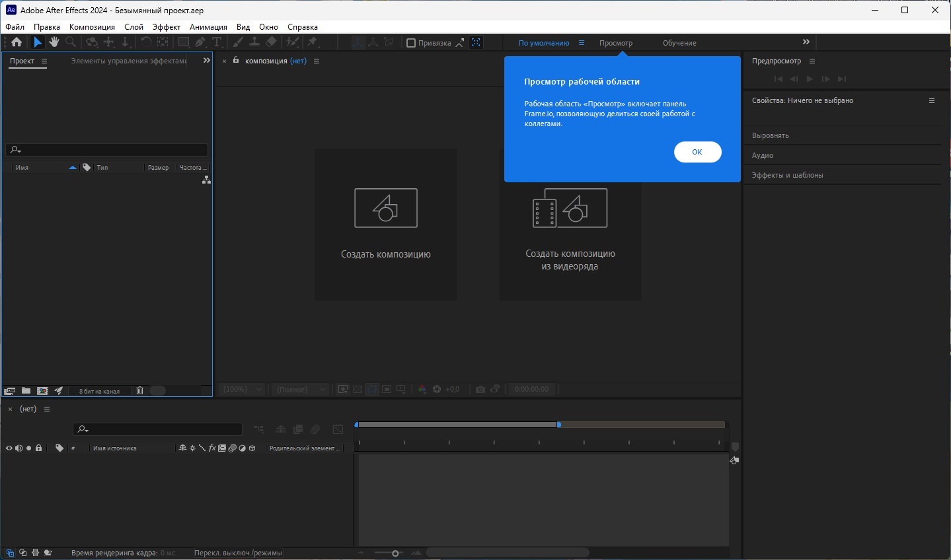
Task: Open the Композиция menu
Action: (x=92, y=27)
